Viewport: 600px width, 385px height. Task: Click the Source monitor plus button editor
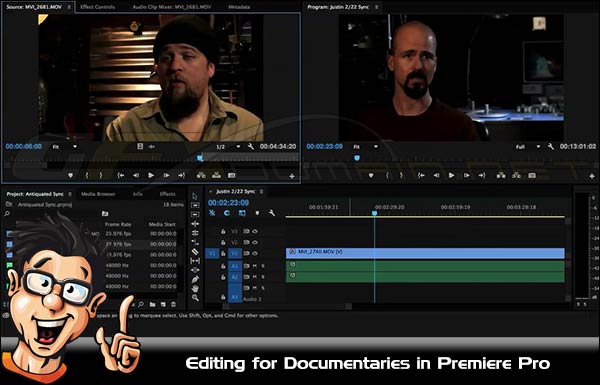[x=292, y=176]
